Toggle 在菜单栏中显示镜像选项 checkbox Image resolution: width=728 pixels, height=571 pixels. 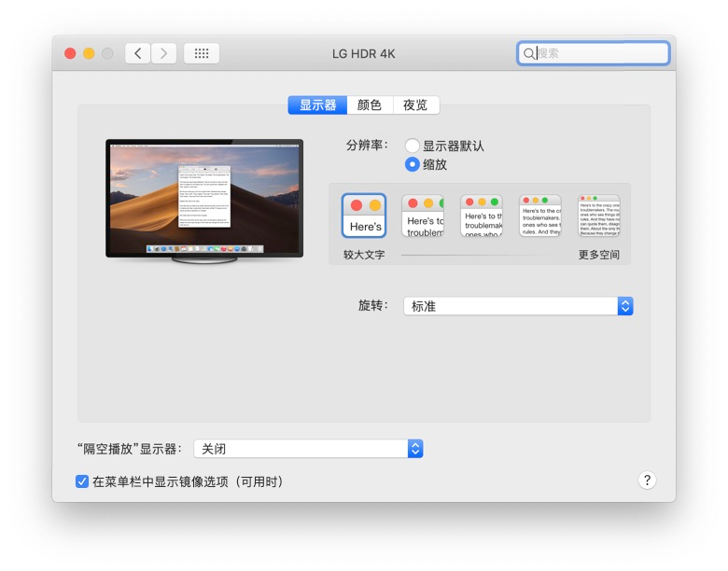click(82, 481)
